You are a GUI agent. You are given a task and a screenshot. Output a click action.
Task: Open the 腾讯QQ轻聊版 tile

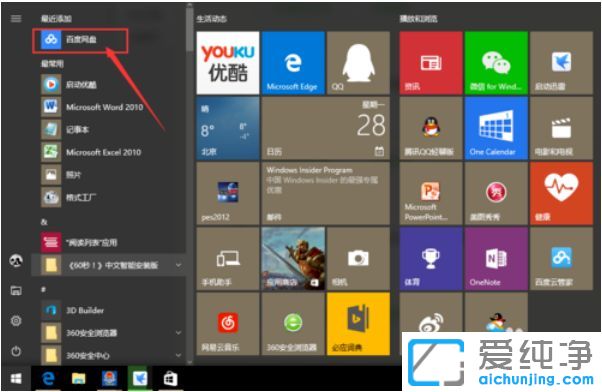click(431, 128)
